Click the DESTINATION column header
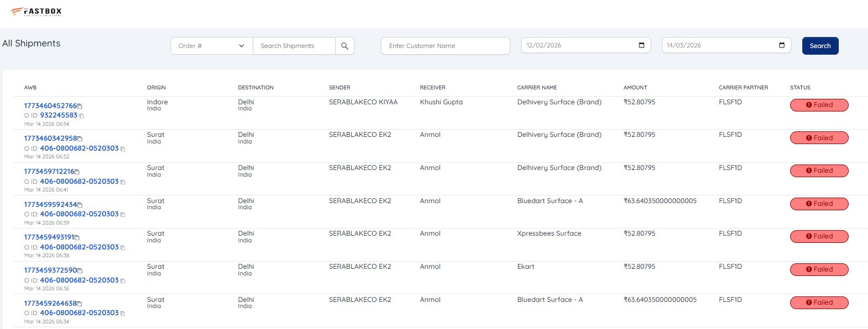Viewport: 868px width, 329px height. 256,88
